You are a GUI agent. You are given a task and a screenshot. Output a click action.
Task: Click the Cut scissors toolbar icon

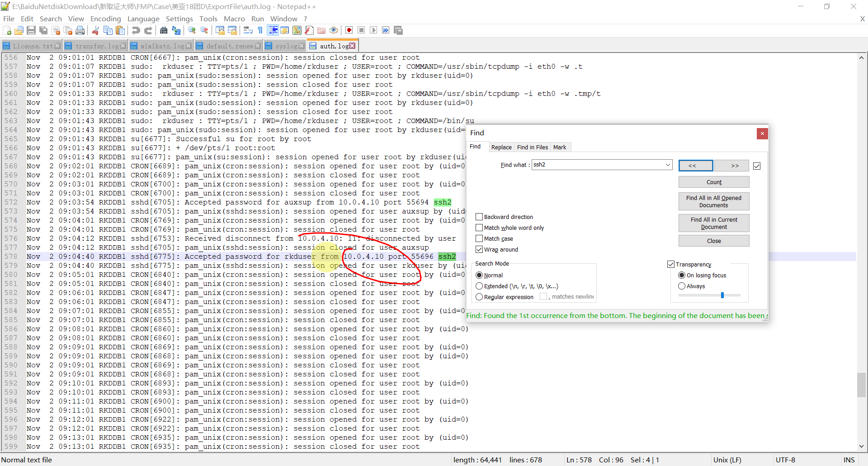coord(95,30)
